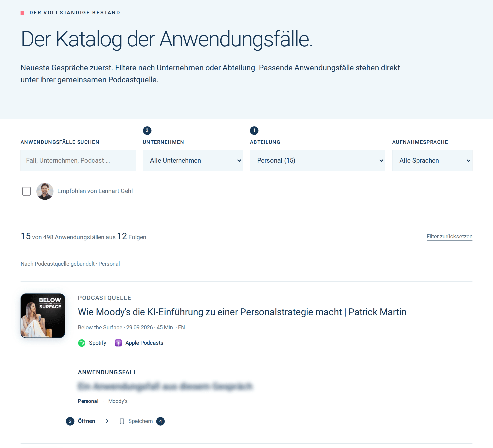Screen dimensions: 493x448
Task: Click the 'PODCASTQUELLE' section label
Action: coord(104,298)
